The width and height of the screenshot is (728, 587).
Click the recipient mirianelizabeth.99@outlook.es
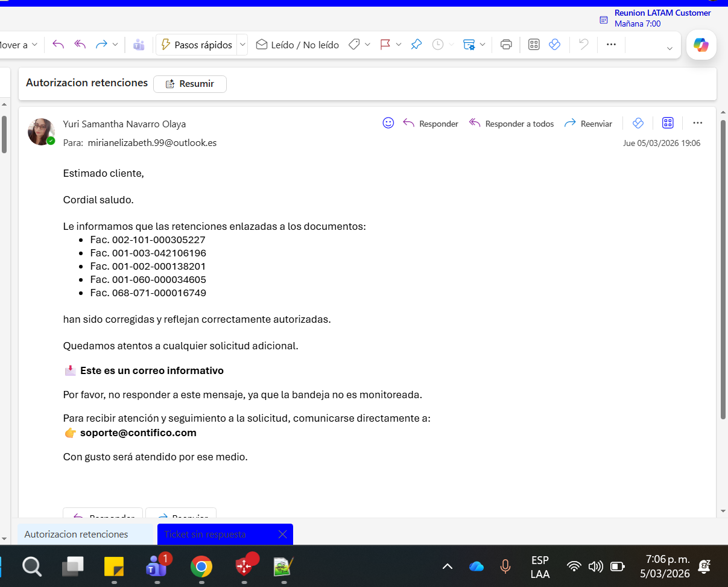tap(152, 143)
